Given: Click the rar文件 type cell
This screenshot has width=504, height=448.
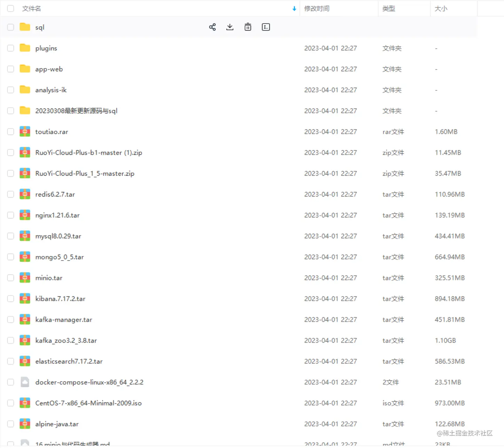Looking at the screenshot, I should point(393,132).
